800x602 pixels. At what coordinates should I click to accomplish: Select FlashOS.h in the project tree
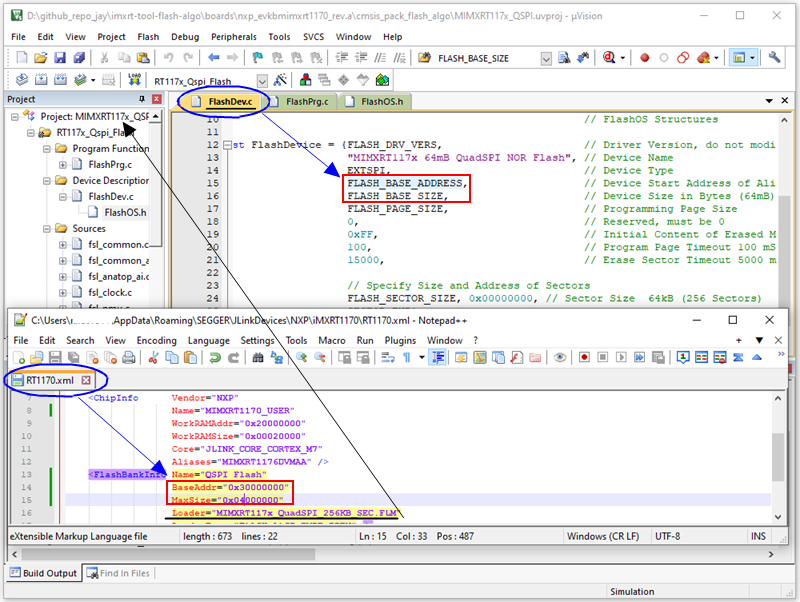pos(124,212)
